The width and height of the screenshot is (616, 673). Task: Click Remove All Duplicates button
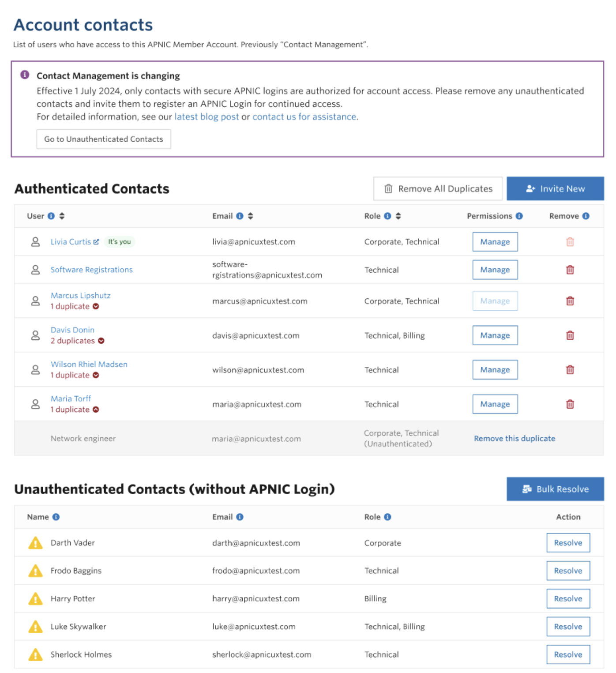(x=438, y=189)
